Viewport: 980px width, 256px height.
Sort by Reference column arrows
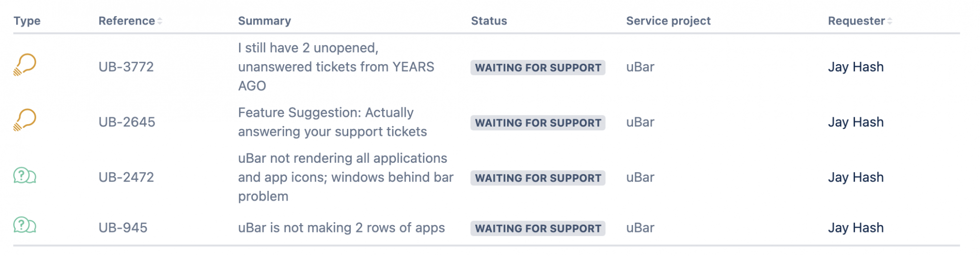tap(160, 21)
